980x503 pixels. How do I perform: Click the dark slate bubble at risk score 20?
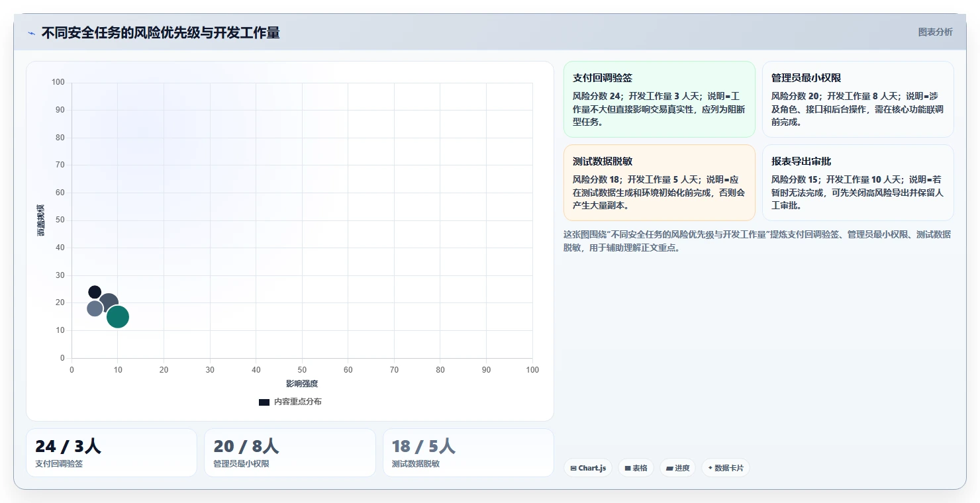[x=109, y=303]
